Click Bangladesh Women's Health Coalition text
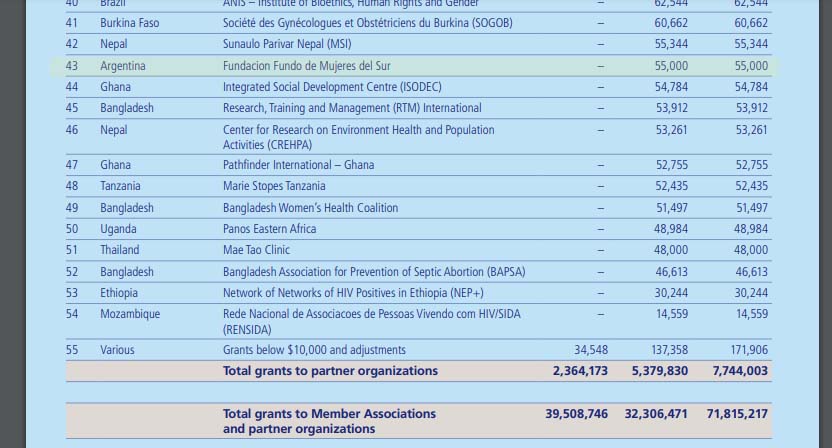The image size is (832, 448). tap(310, 208)
